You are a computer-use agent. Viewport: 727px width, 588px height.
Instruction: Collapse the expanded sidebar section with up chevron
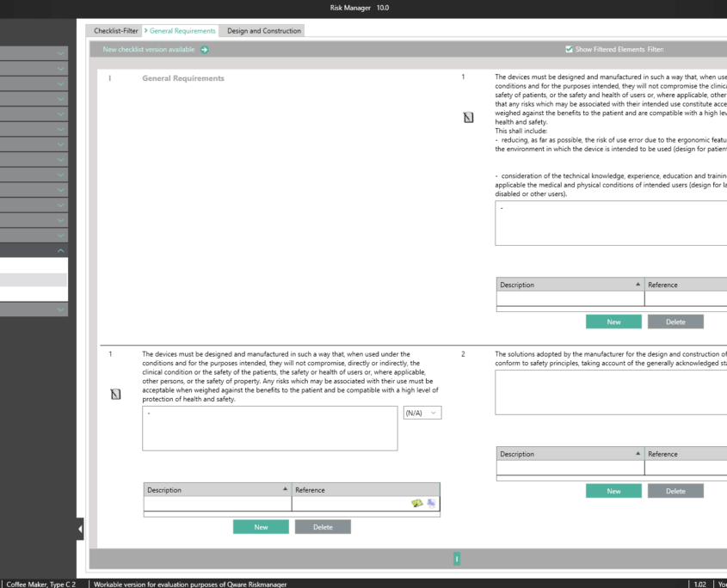pyautogui.click(x=60, y=249)
